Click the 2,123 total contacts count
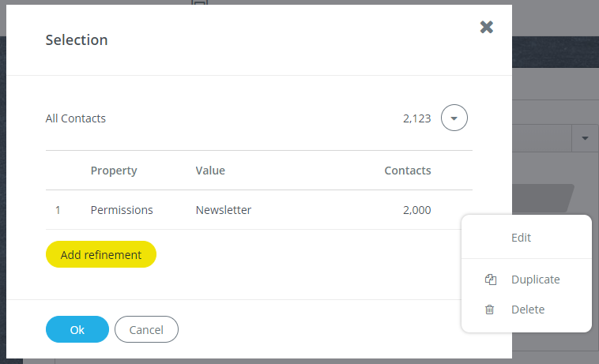599x364 pixels. coord(416,118)
